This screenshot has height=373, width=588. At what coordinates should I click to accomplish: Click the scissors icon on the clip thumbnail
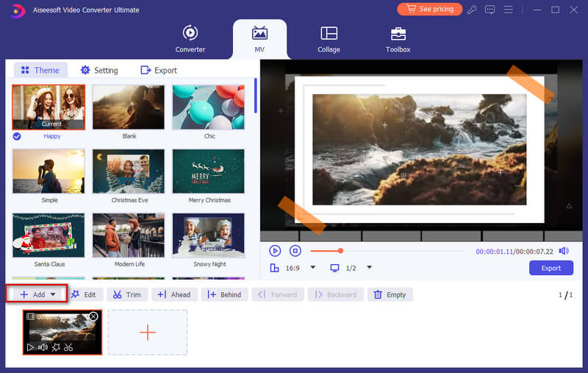click(68, 347)
